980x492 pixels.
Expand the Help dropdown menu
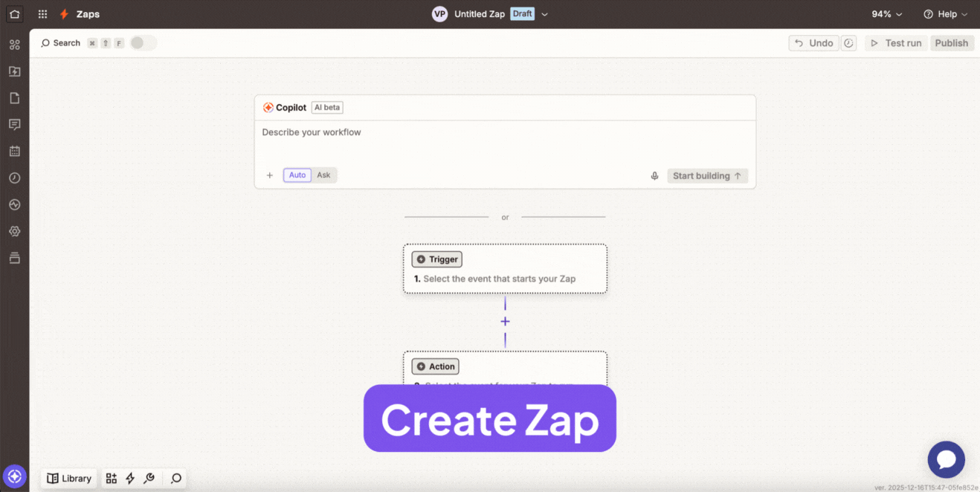pos(946,14)
